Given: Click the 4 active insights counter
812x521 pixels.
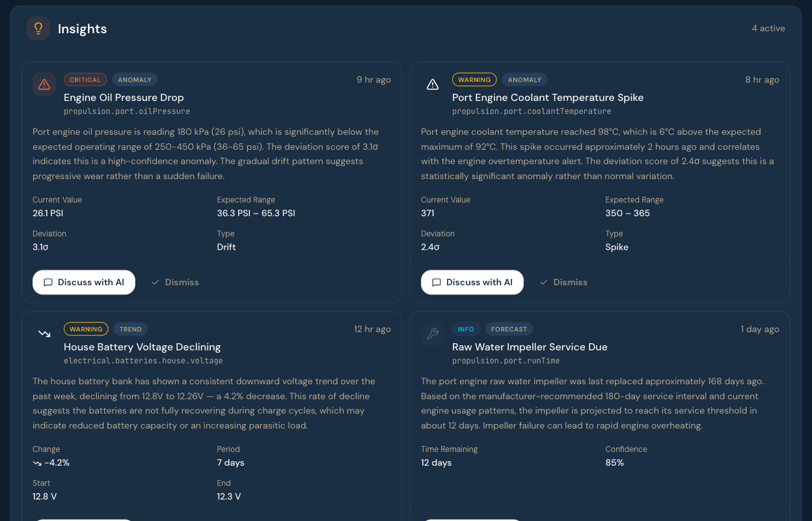Looking at the screenshot, I should (768, 28).
